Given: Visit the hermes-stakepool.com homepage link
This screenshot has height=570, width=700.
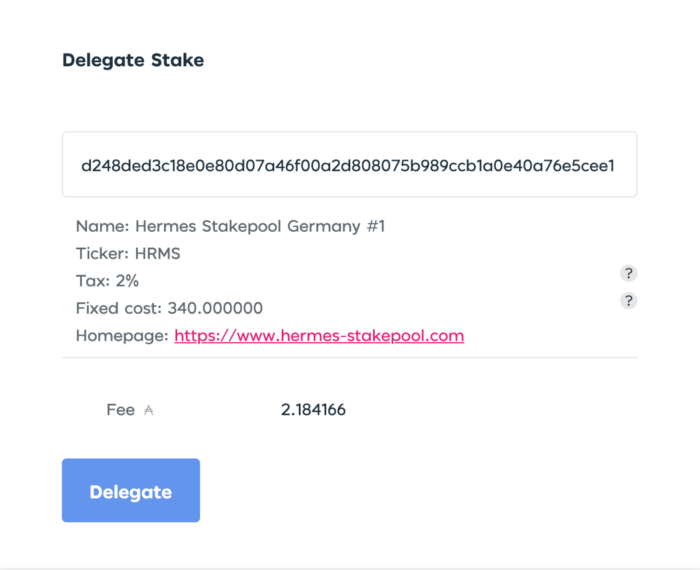Looking at the screenshot, I should pyautogui.click(x=319, y=336).
